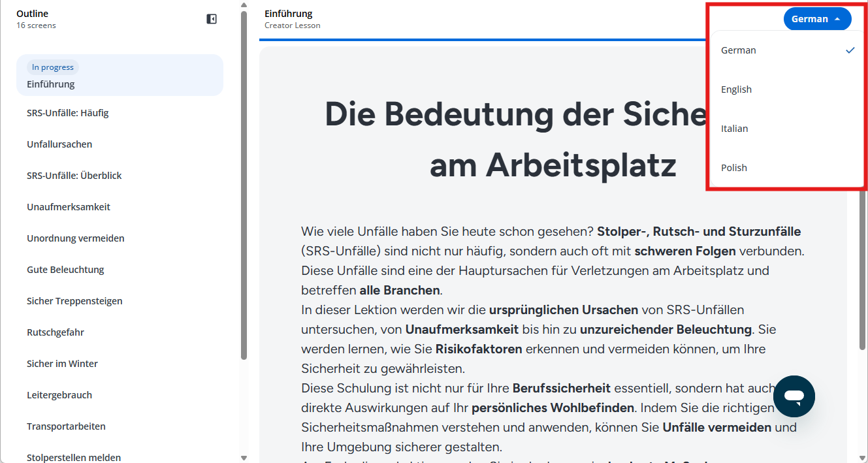Click bold text 'Unfälle vermeiden'
This screenshot has height=463, width=868.
tap(717, 427)
